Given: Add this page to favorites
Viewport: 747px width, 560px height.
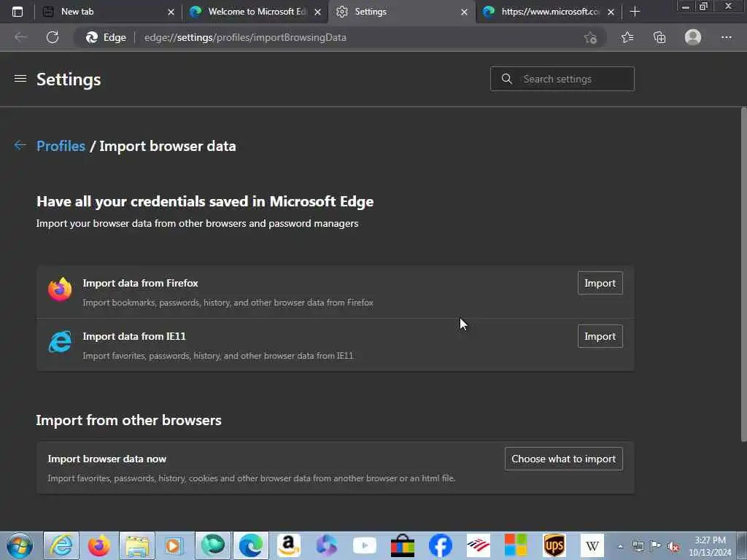Looking at the screenshot, I should click(x=590, y=37).
